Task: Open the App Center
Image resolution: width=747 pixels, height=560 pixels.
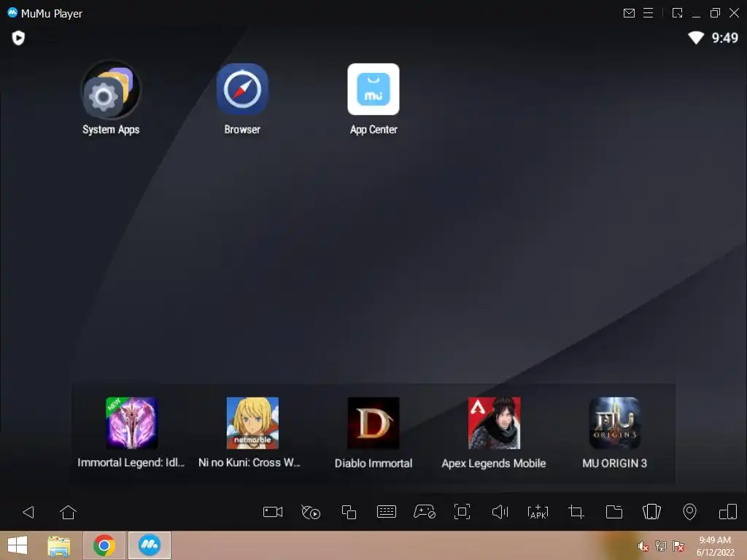Action: 373,89
